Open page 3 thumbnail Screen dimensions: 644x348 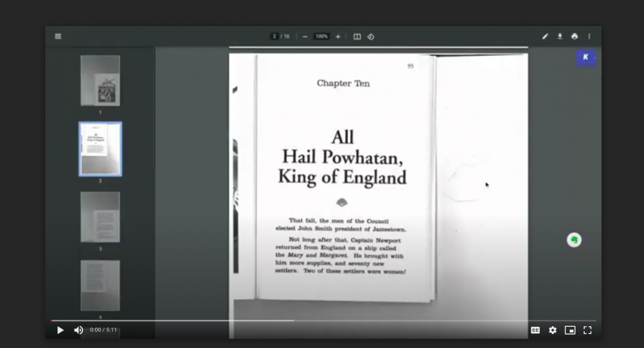point(100,217)
